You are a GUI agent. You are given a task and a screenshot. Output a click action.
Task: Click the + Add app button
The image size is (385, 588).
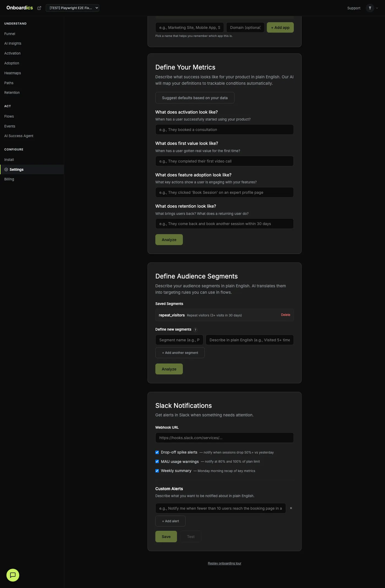pos(280,27)
